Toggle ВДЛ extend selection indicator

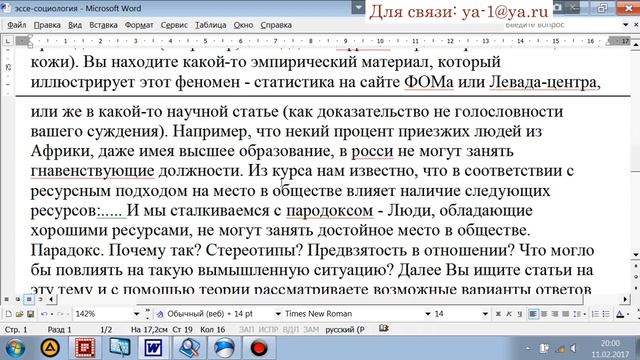[291, 329]
